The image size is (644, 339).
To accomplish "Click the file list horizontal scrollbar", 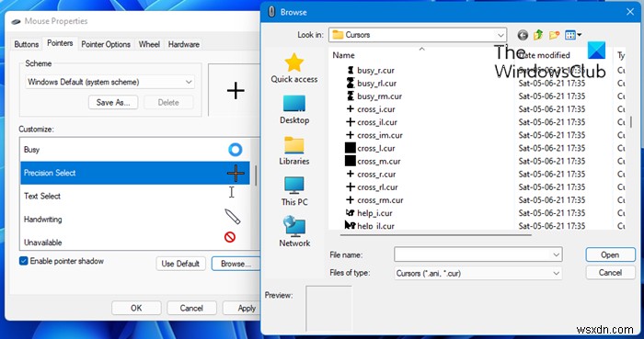I will click(436, 235).
